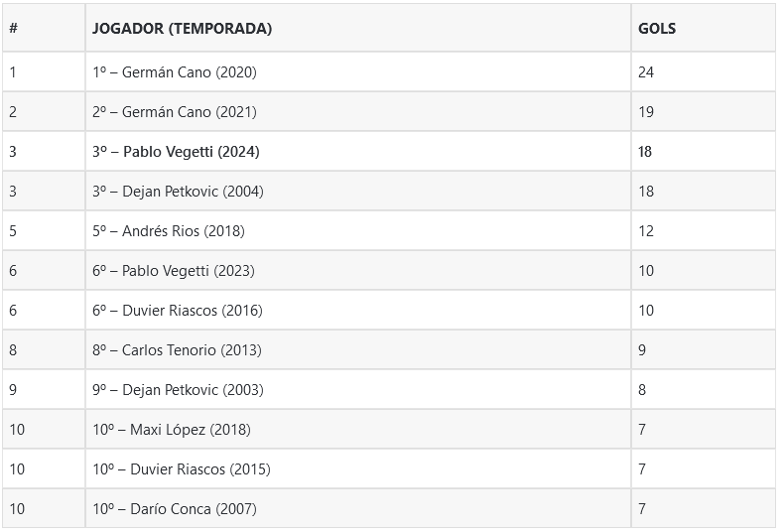Click the 12 goals cell for Andrés Rios
The width and height of the screenshot is (784, 532).
[x=646, y=231]
